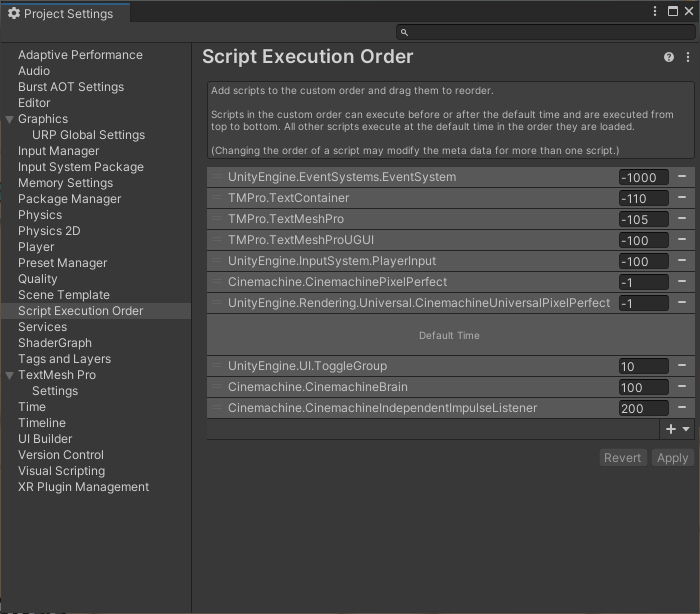Remove ToggleGroup script using its minus button

682,365
